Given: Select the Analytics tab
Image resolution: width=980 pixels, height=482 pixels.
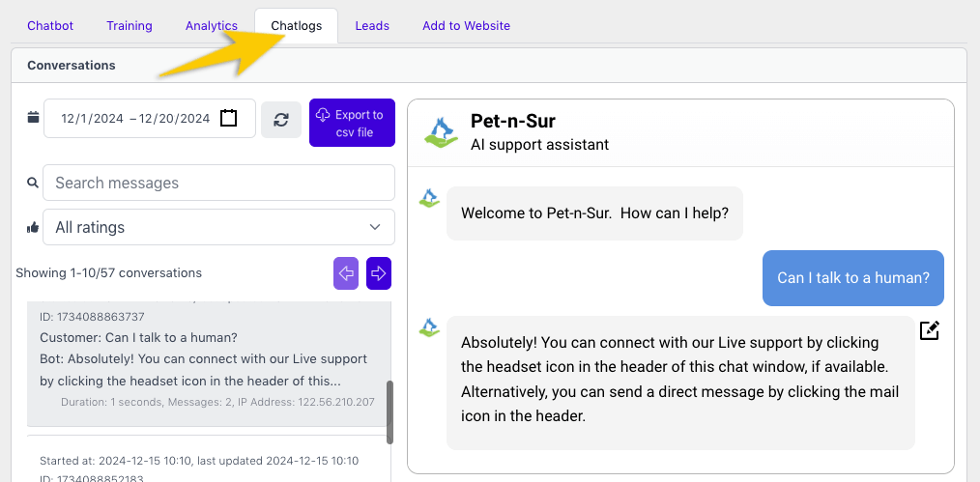Looking at the screenshot, I should point(212,26).
